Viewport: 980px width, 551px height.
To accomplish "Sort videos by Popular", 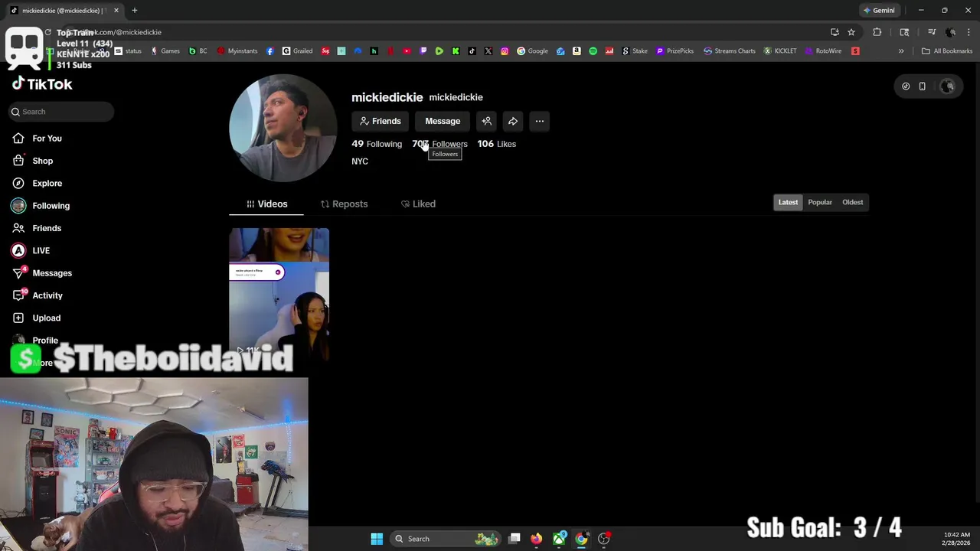I will 820,202.
